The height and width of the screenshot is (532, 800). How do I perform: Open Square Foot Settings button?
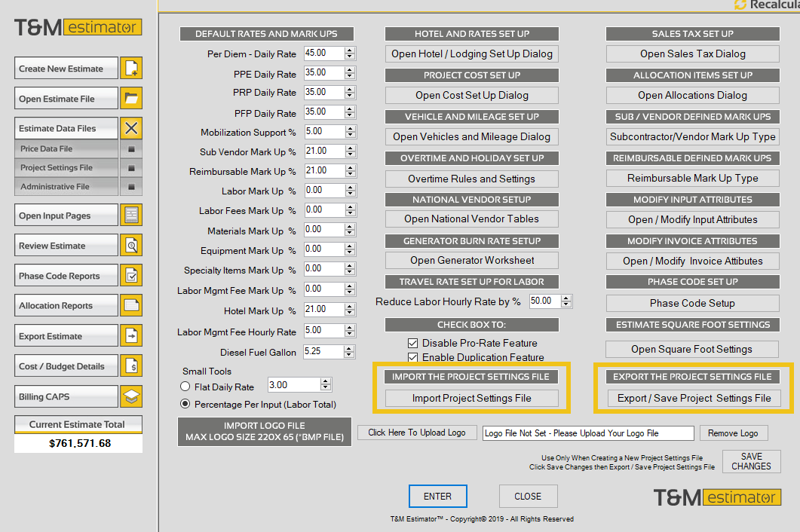click(692, 349)
